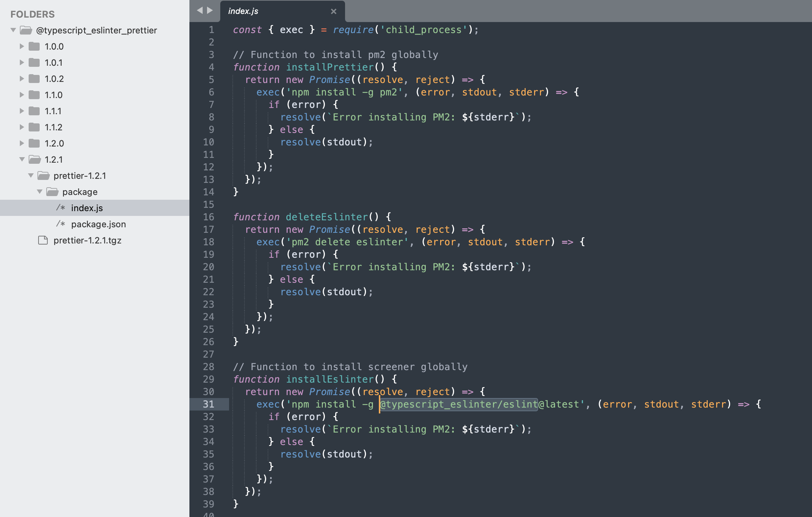Expand the 1.2.0 folder
This screenshot has height=517, width=812.
[21, 143]
